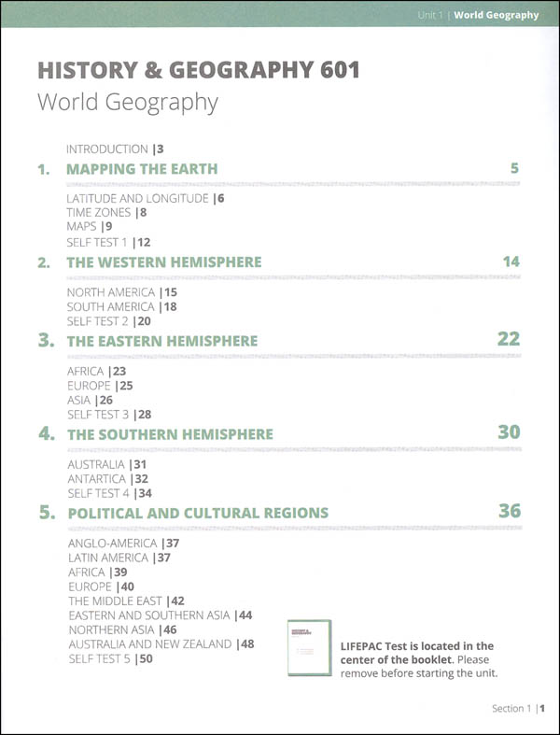Screen dimensions: 560x735
Task: Open the Mapping the Earth section heading
Action: [142, 169]
